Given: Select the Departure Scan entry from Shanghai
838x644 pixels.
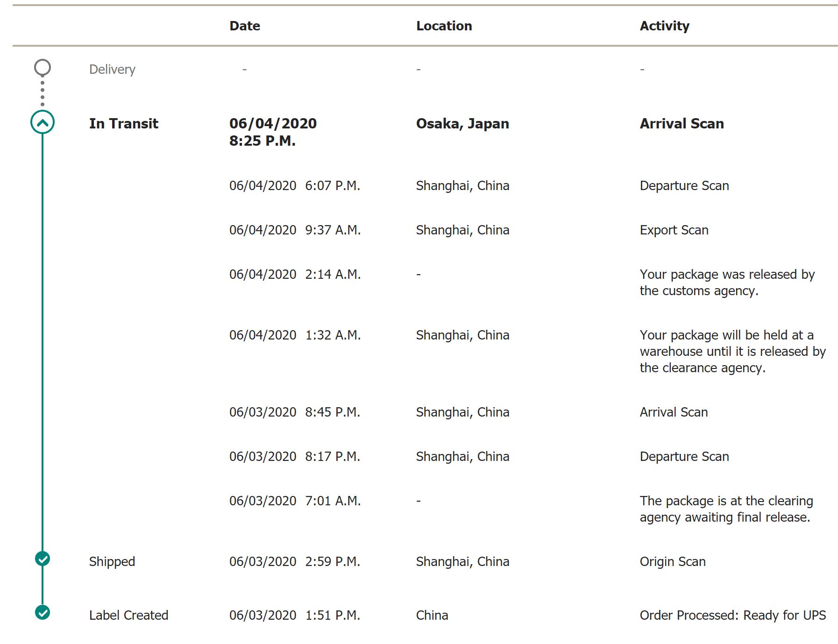Looking at the screenshot, I should click(x=684, y=185).
